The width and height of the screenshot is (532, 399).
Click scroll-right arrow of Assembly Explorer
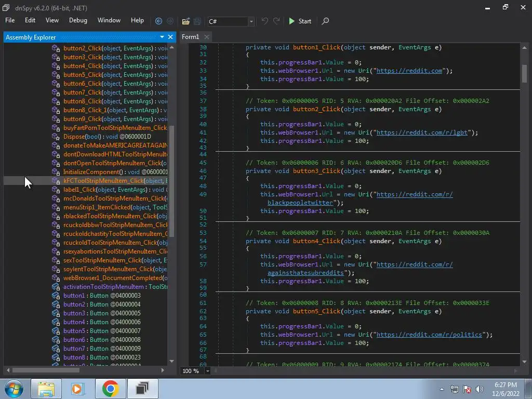point(163,370)
